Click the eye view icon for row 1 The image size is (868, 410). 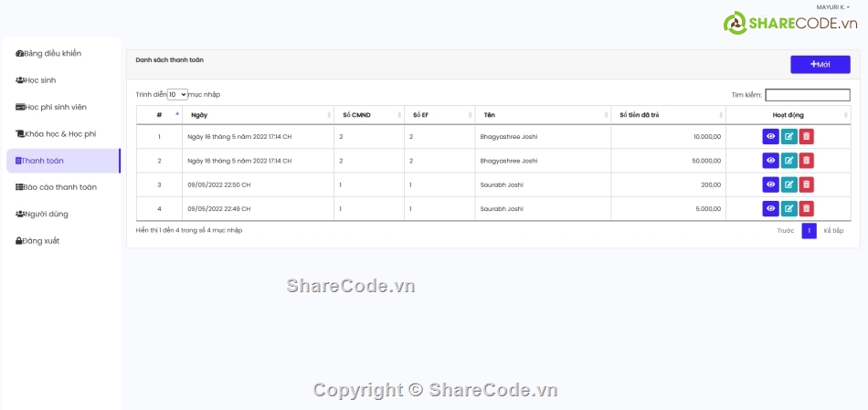click(x=770, y=137)
